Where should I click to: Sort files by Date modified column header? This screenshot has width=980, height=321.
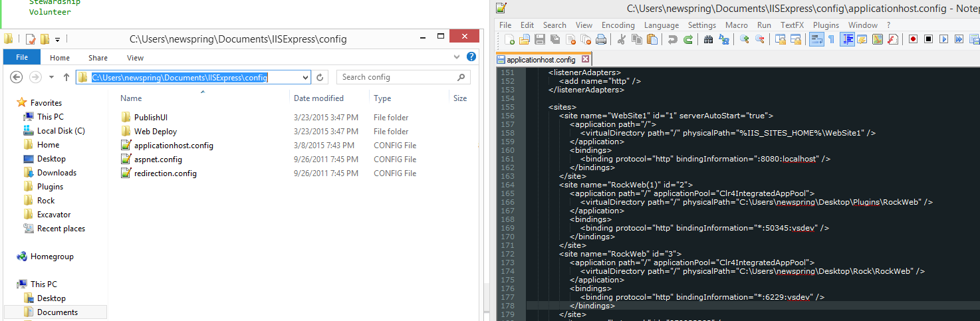(x=319, y=98)
